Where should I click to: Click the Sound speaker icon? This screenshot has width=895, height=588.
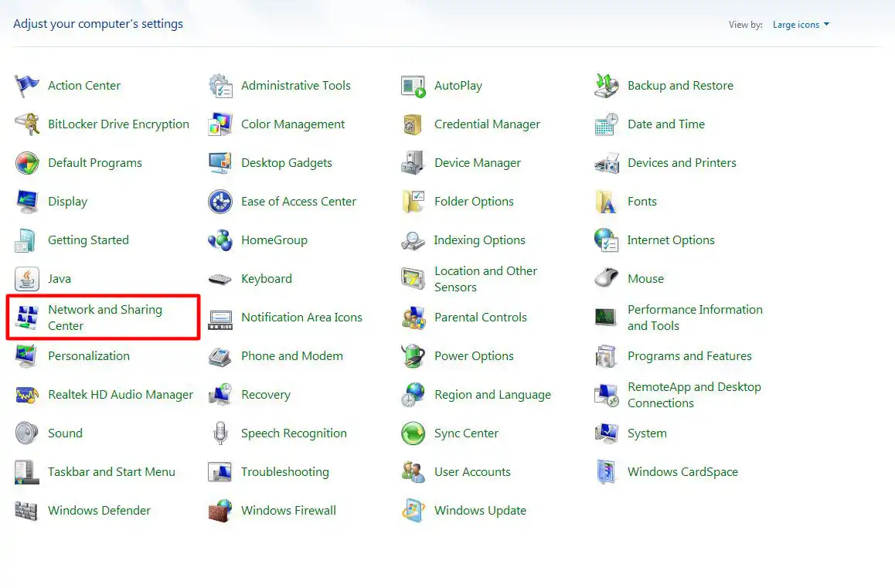coord(27,433)
